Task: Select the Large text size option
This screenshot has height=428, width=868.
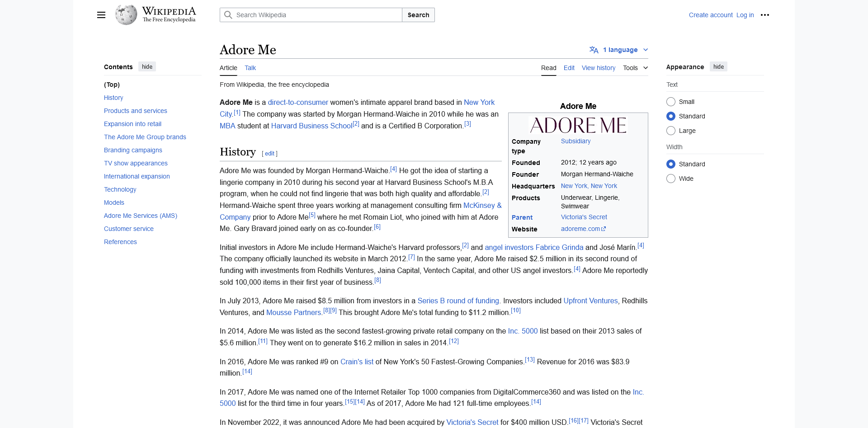Action: coord(671,131)
